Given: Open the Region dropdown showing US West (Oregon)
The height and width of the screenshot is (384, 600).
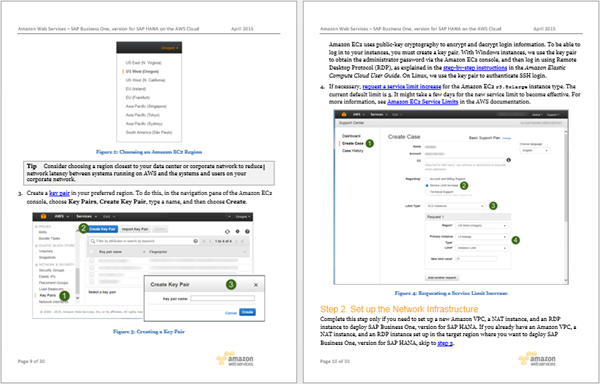Looking at the screenshot, I should tap(482, 226).
